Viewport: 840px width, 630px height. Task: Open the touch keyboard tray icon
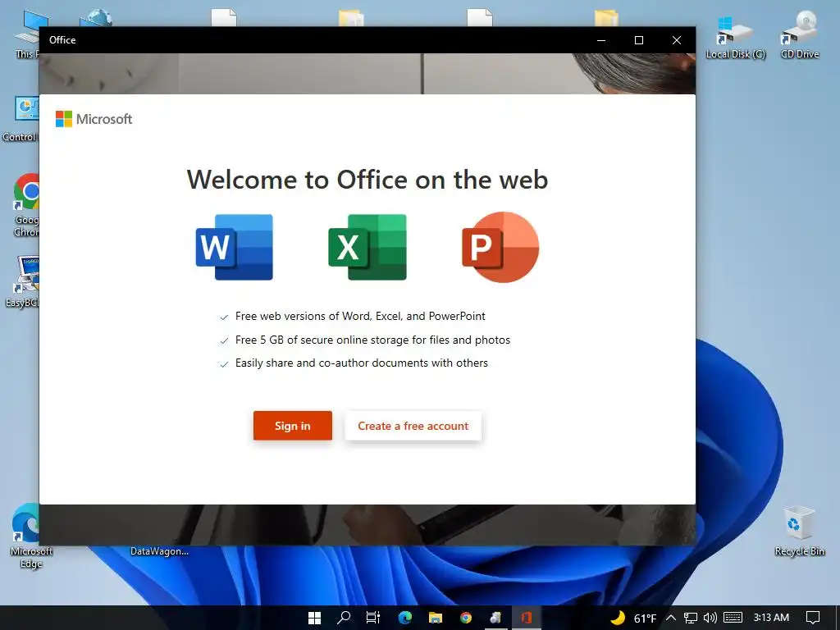click(733, 619)
